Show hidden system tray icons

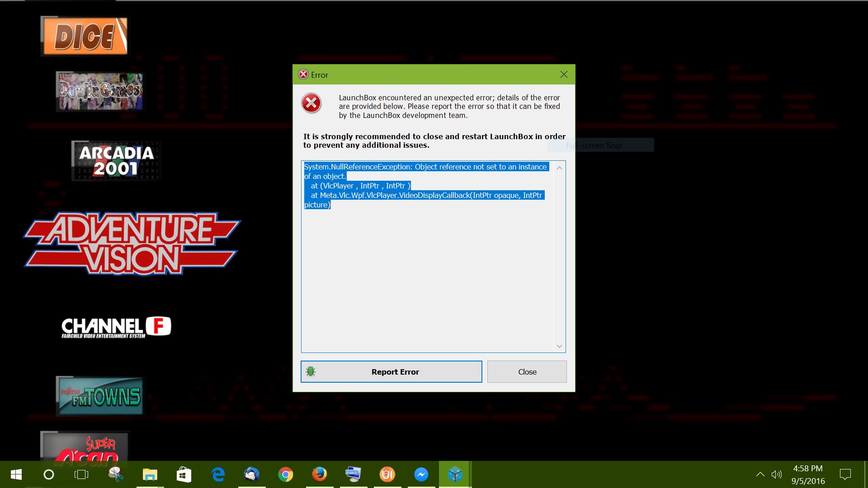pyautogui.click(x=760, y=474)
